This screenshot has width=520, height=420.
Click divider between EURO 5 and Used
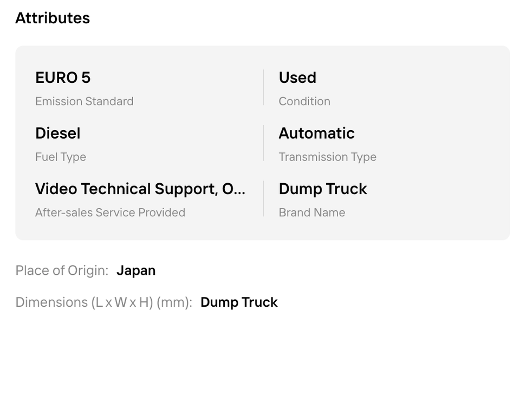coord(263,87)
